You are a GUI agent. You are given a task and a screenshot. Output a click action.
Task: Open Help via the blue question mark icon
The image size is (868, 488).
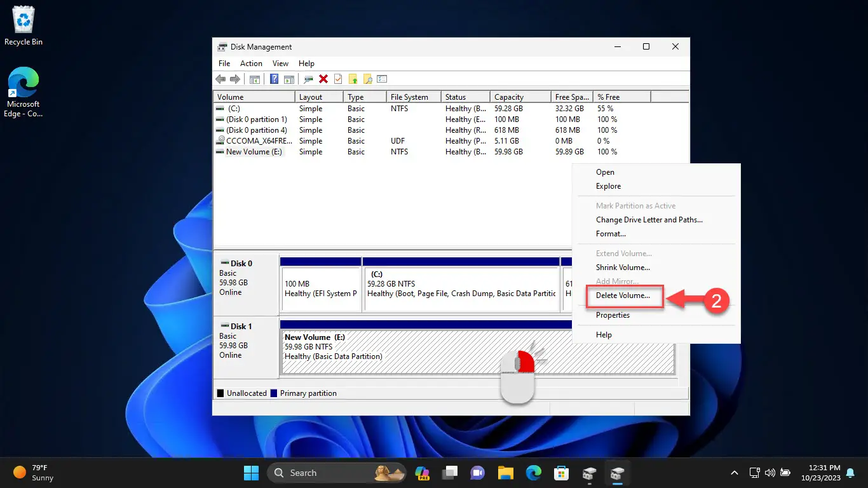pos(275,79)
